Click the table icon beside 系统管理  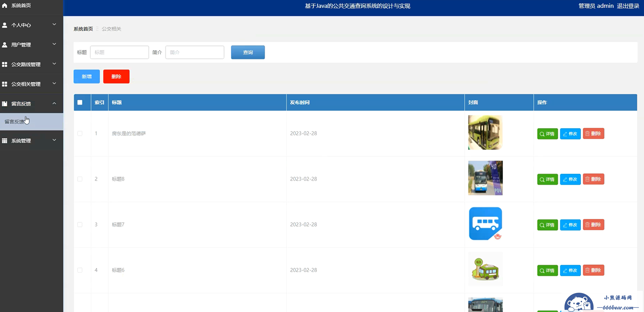(x=4, y=141)
